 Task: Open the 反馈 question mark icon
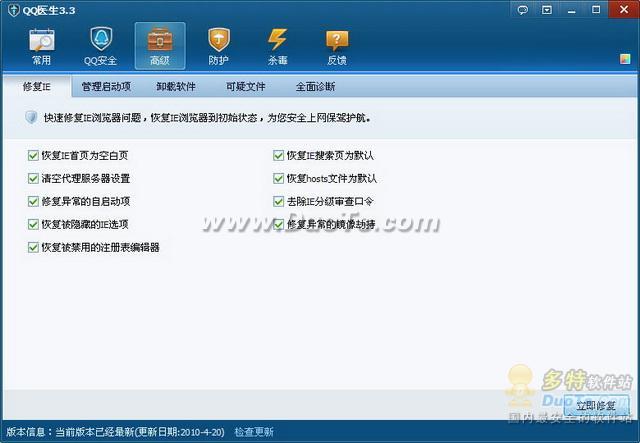pos(337,44)
